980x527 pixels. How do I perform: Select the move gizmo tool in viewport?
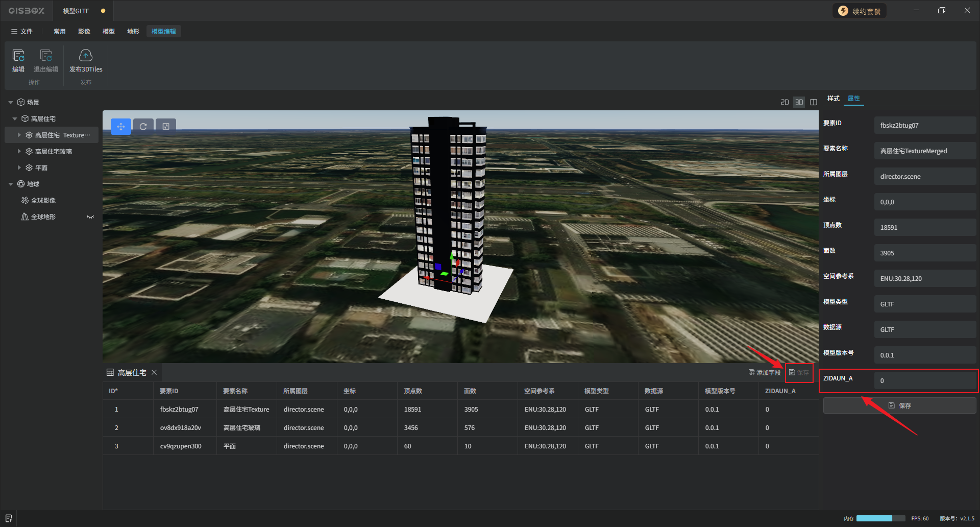tap(121, 127)
